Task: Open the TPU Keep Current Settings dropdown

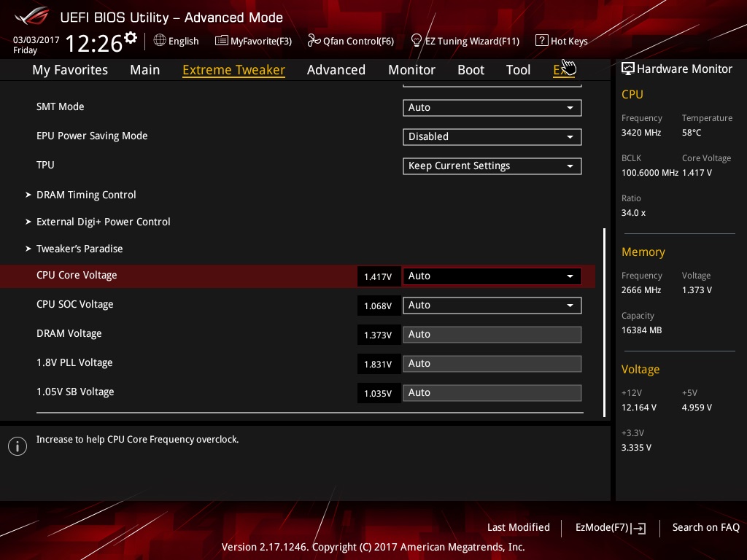Action: click(x=492, y=166)
